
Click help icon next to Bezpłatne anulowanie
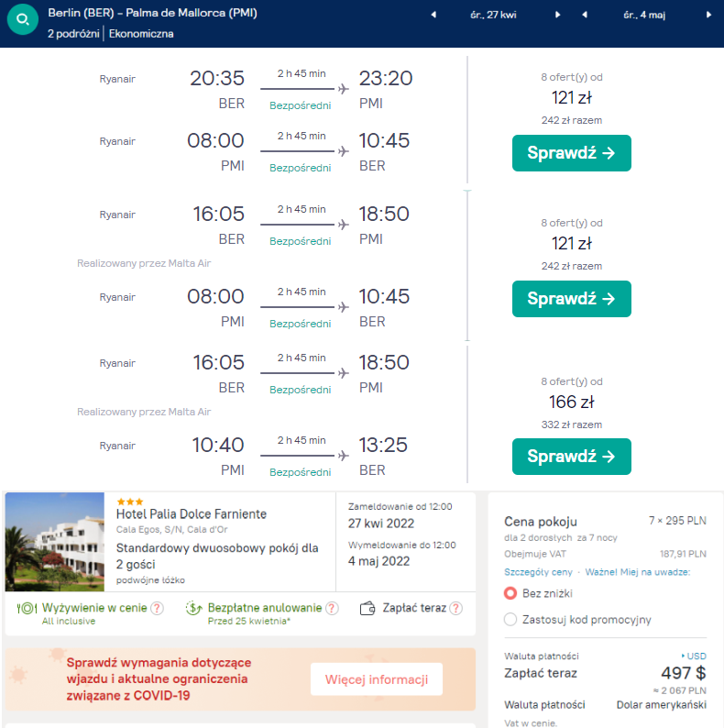coord(332,608)
